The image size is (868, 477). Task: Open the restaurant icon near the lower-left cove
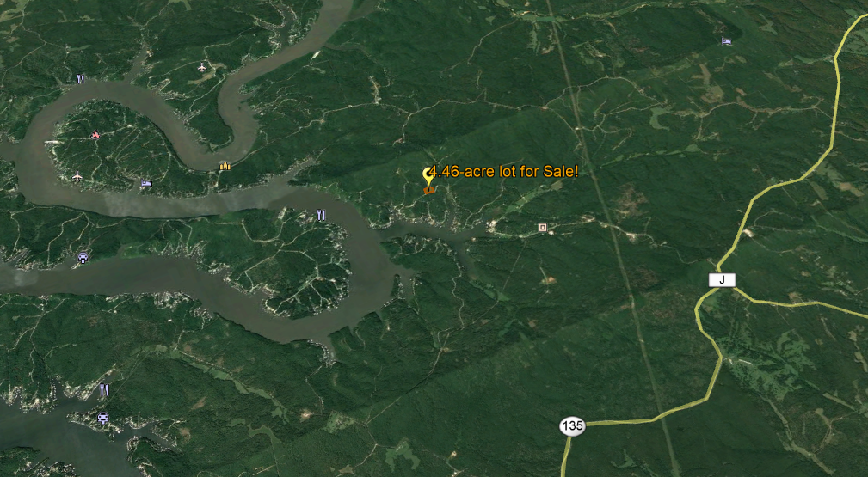(104, 390)
